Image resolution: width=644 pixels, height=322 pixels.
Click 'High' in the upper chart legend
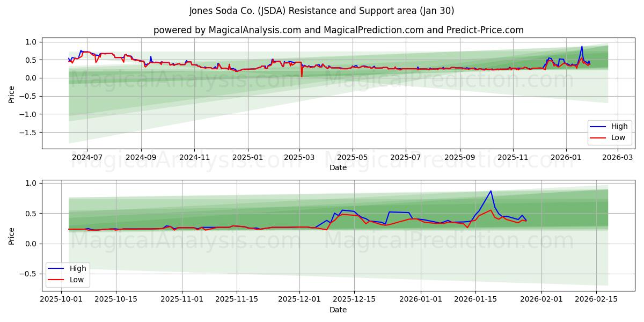tap(619, 127)
